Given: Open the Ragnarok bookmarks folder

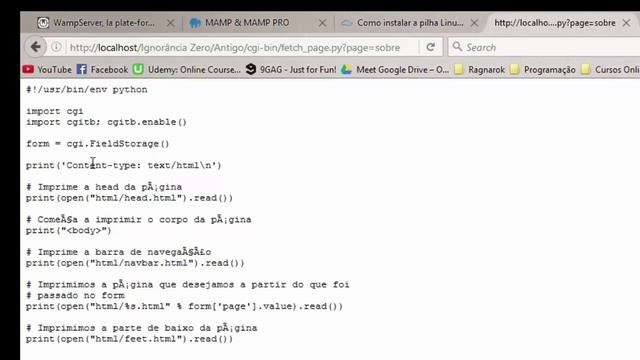Looking at the screenshot, I should tap(480, 70).
